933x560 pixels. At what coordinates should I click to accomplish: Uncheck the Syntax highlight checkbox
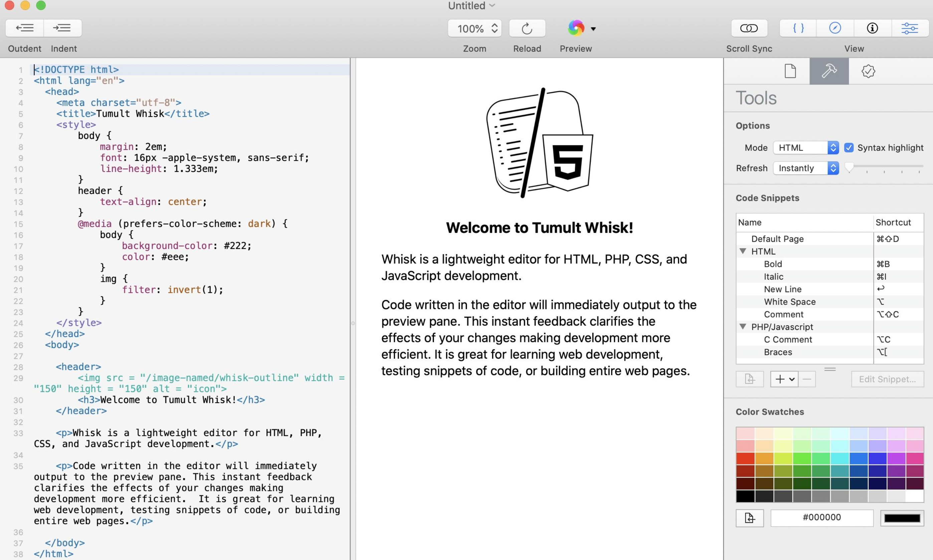(x=849, y=148)
